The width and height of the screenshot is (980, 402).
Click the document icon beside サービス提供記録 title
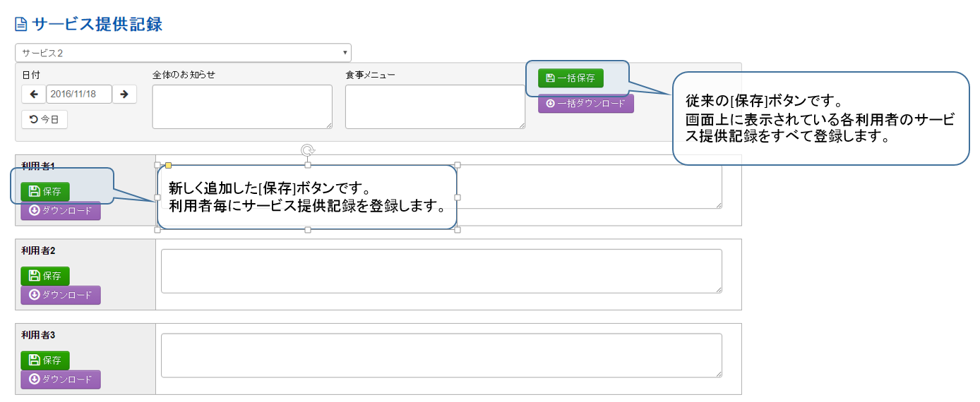[21, 25]
